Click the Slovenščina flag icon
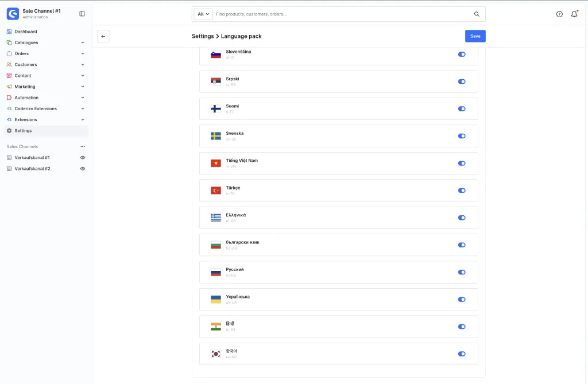This screenshot has width=588, height=384. [x=216, y=55]
